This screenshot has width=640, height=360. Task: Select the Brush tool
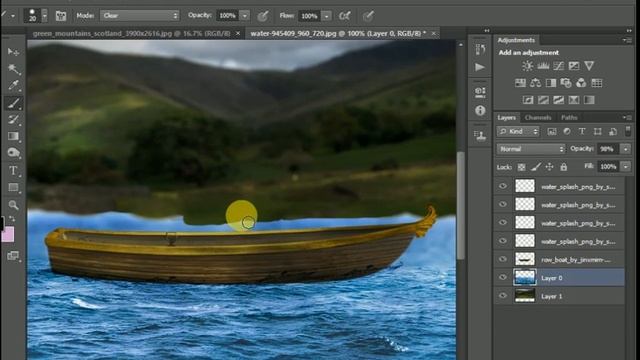(13, 103)
